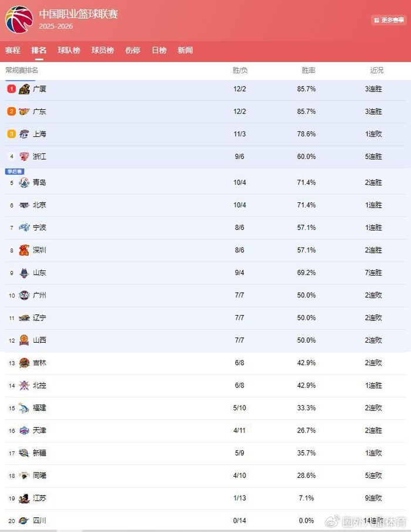Click the 吉林 team logo
The height and width of the screenshot is (532, 411).
pyautogui.click(x=24, y=363)
